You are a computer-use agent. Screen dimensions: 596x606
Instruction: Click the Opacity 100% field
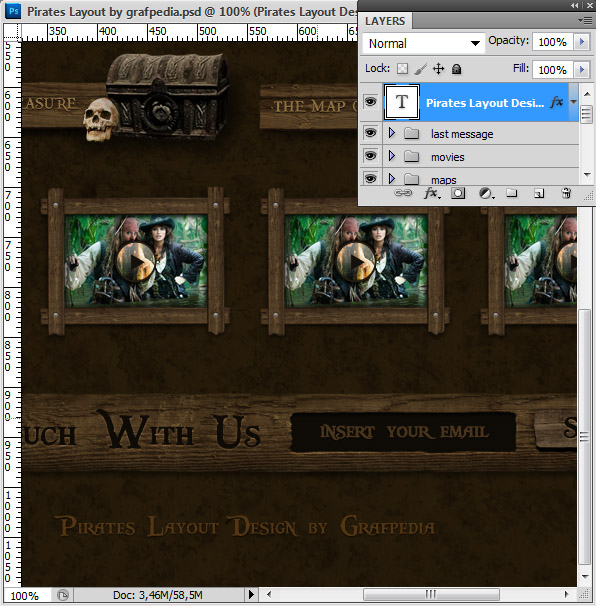[553, 42]
